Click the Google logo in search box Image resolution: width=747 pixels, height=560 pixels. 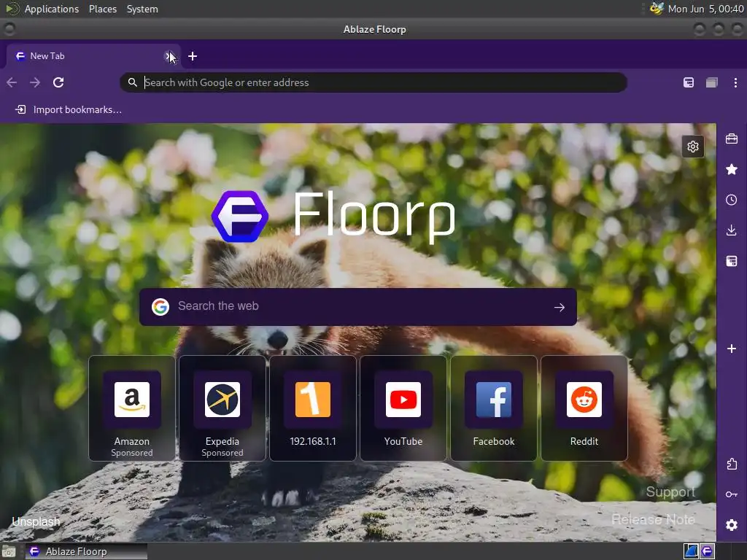point(160,307)
